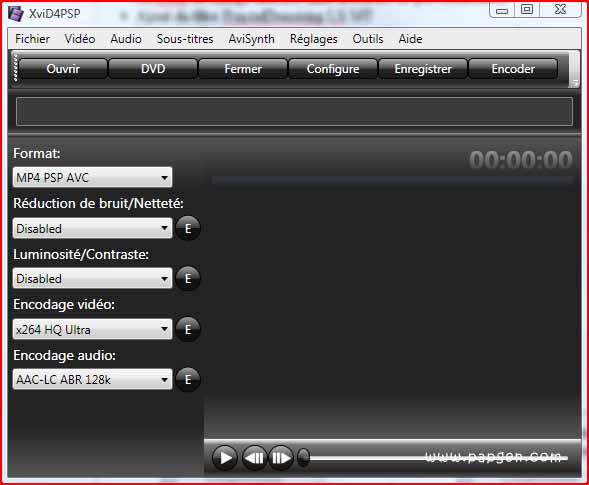Click the toolbar grip handle
Screen dimensions: 589x485
point(15,68)
